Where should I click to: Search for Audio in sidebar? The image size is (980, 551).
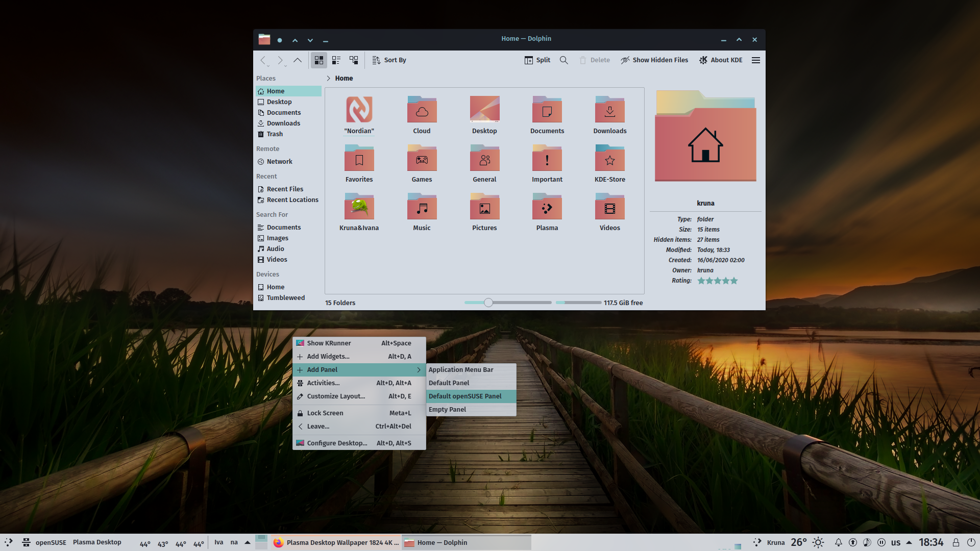point(288,249)
